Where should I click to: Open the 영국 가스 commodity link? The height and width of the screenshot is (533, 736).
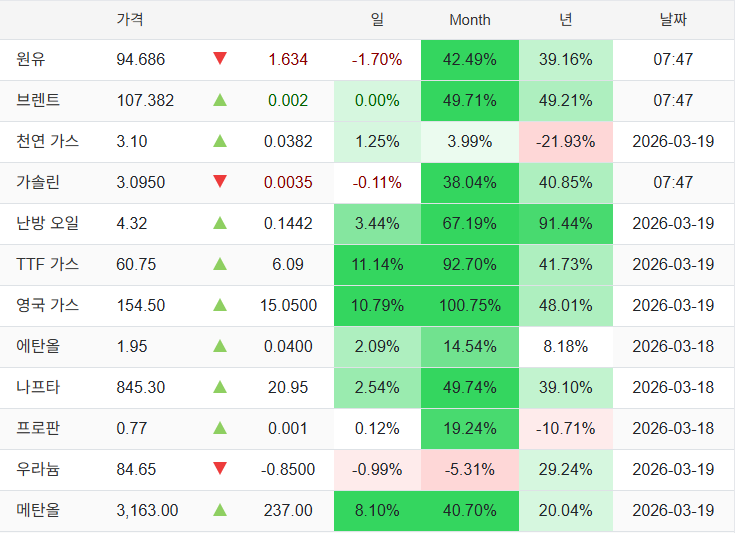coord(47,305)
